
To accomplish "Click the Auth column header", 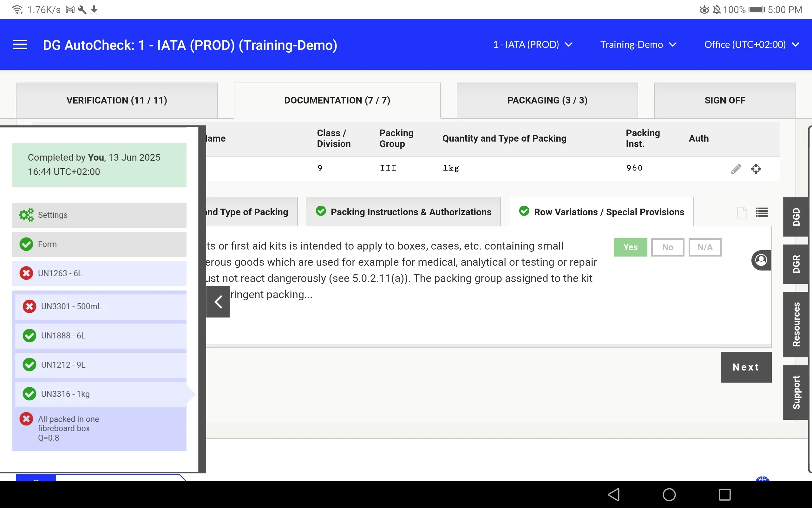I will (x=698, y=138).
